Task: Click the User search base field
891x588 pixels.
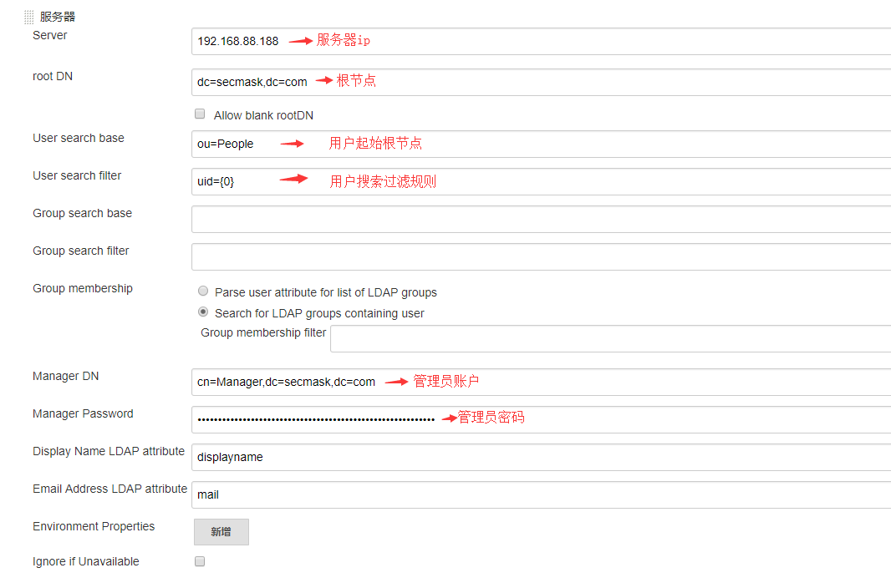Action: tap(502, 144)
